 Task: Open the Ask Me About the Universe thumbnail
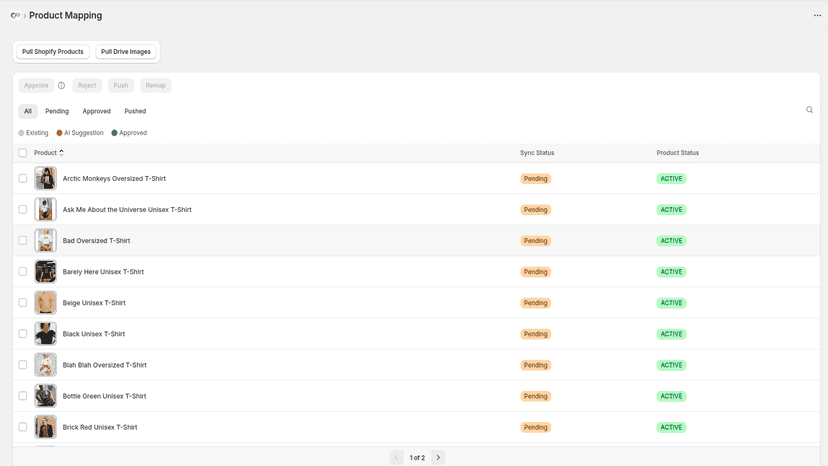[45, 210]
